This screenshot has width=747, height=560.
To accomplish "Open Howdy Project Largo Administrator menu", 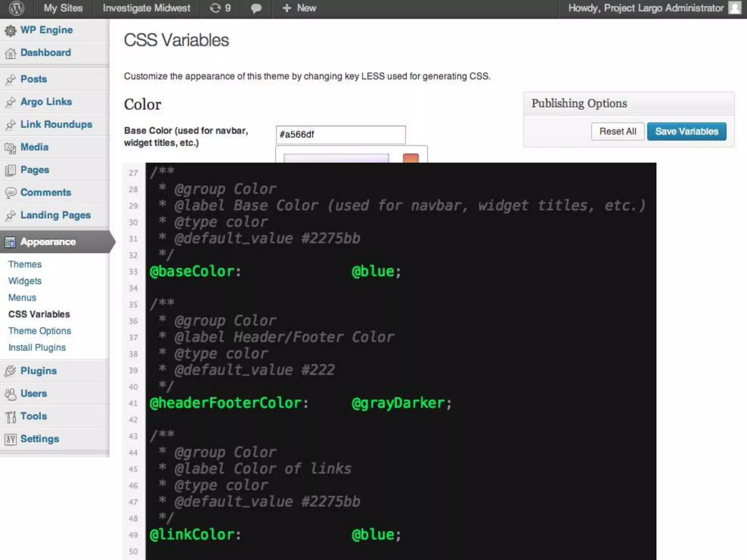I will (646, 8).
